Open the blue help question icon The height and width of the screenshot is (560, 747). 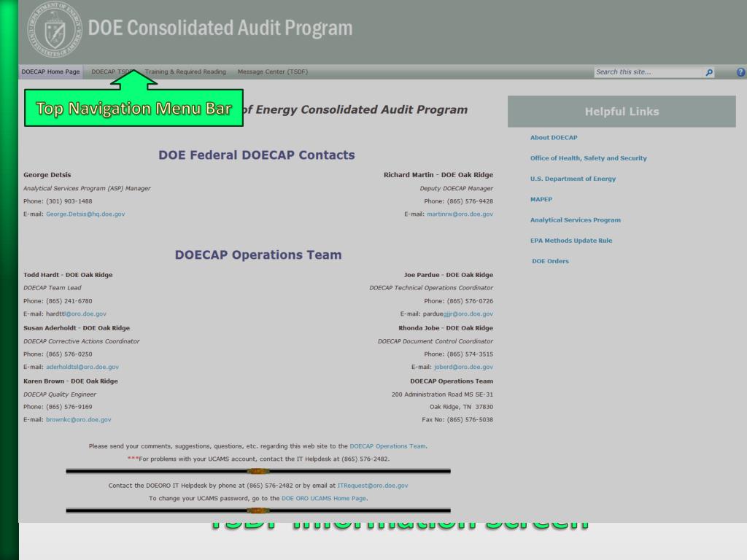tap(741, 72)
